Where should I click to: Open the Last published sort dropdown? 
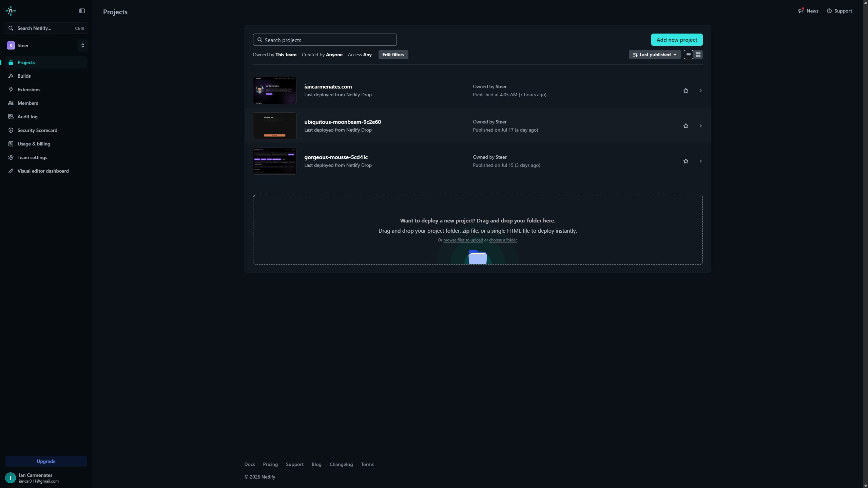[655, 55]
